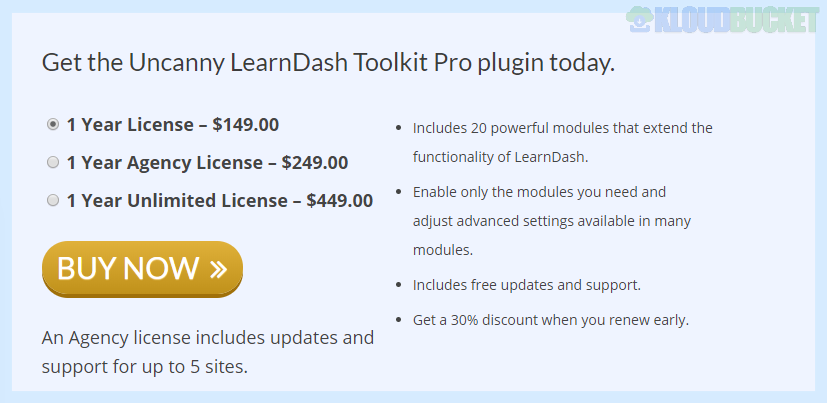Click the $149.00 price text
Viewport: 827px width, 403px height.
246,125
